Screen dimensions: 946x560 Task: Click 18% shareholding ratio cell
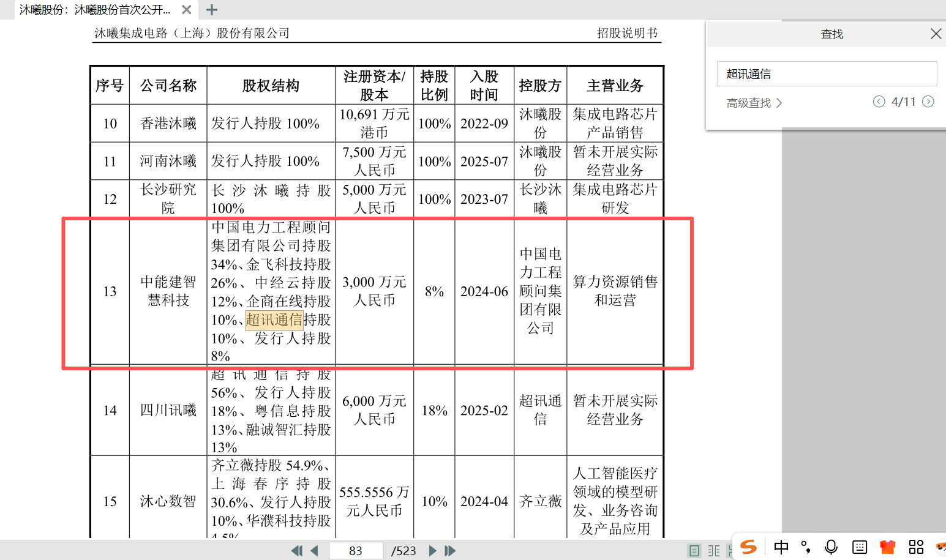(434, 410)
